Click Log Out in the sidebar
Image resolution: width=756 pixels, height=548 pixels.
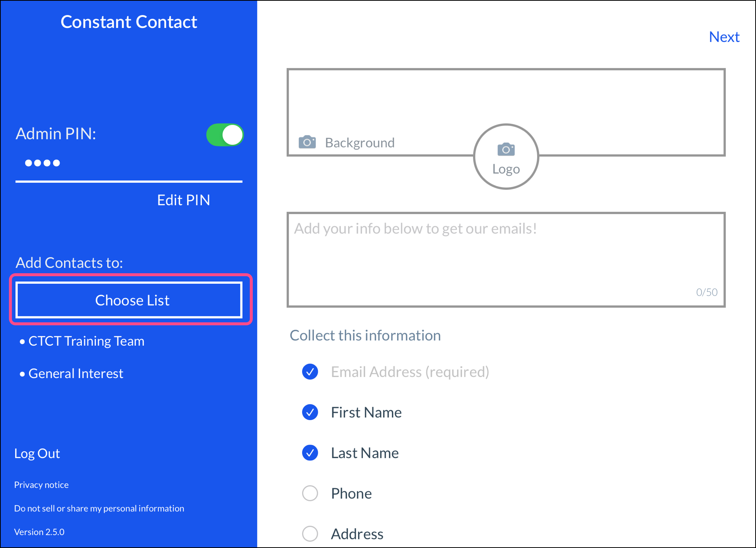coord(37,453)
